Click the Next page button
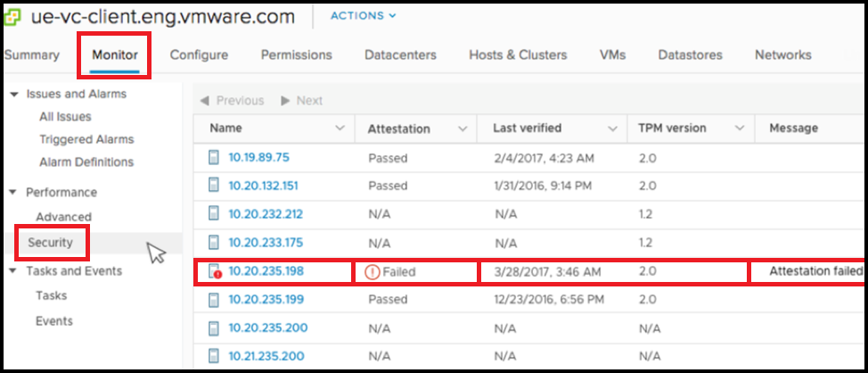The height and width of the screenshot is (373, 868). pos(301,101)
